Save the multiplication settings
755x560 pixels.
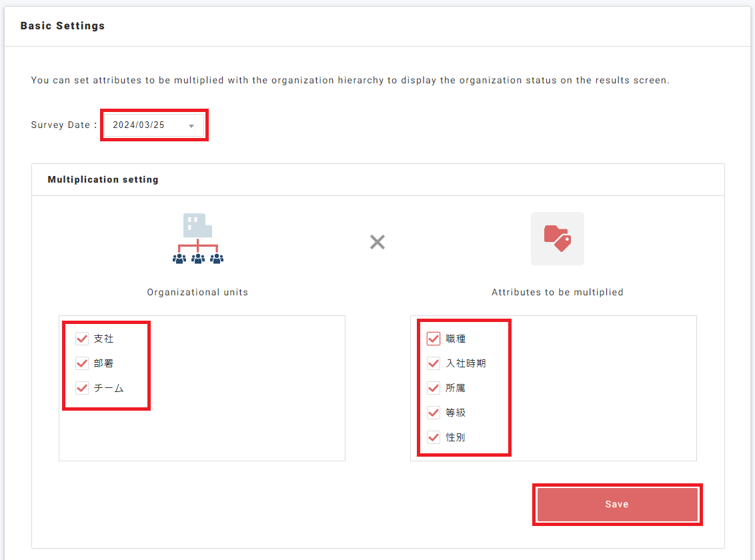click(x=617, y=505)
